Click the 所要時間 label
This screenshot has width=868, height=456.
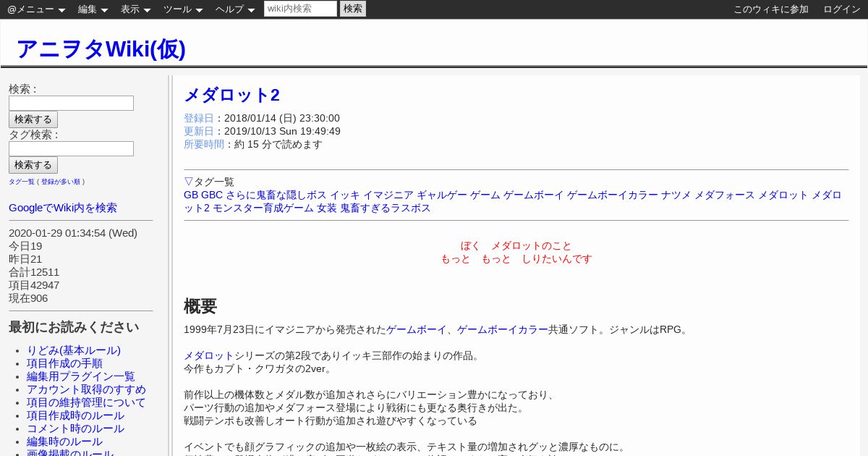tap(204, 144)
